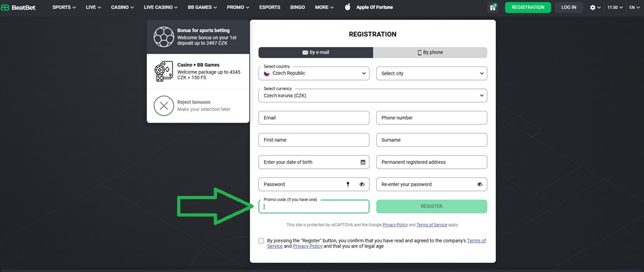Tick the terms agreement checkbox
Viewport: 644px width, 272px height.
point(261,240)
